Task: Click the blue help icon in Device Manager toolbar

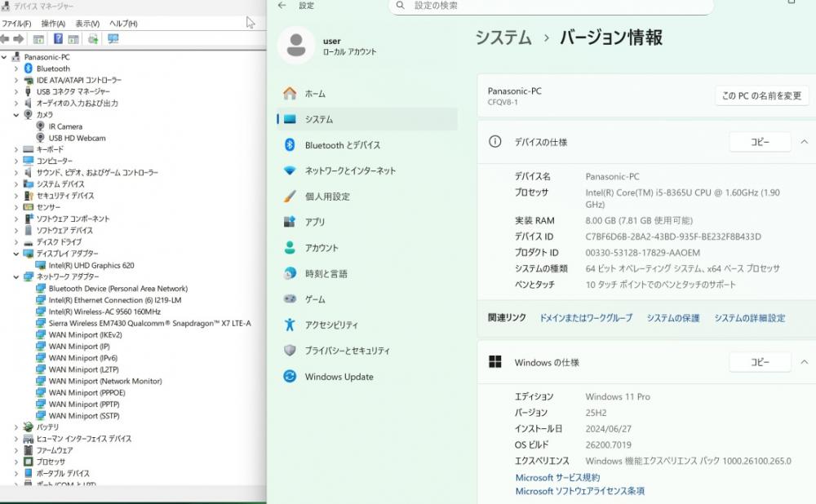Action: pos(58,39)
